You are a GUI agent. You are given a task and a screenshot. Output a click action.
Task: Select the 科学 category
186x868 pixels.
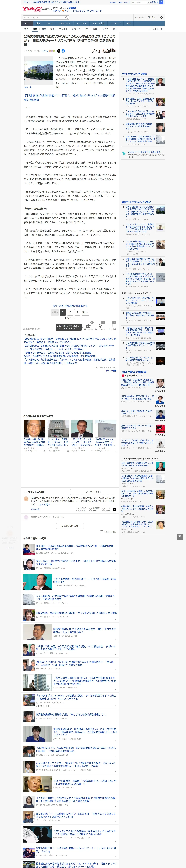click(95, 29)
